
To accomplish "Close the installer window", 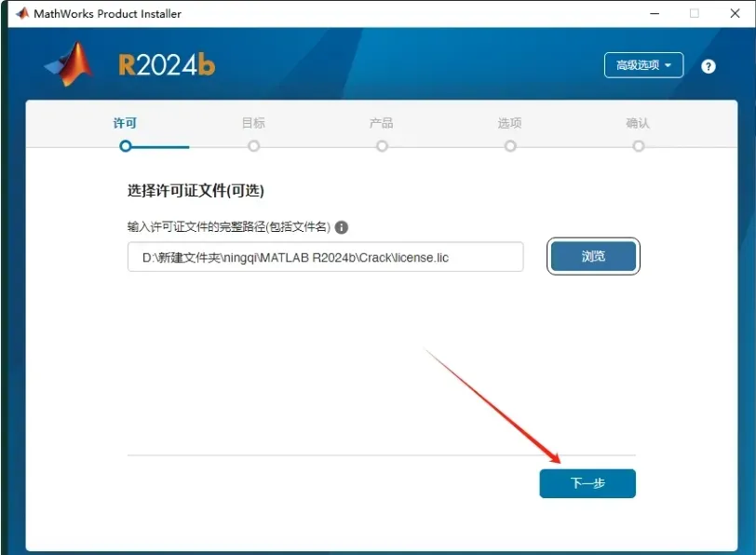I will [x=735, y=13].
